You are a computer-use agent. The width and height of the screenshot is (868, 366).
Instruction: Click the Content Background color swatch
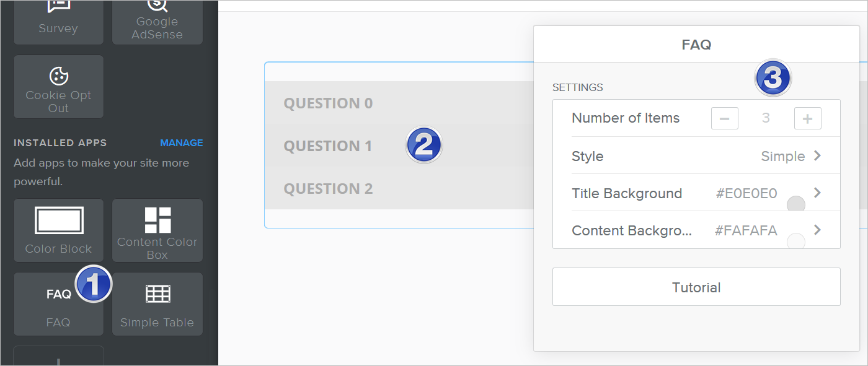pyautogui.click(x=795, y=241)
